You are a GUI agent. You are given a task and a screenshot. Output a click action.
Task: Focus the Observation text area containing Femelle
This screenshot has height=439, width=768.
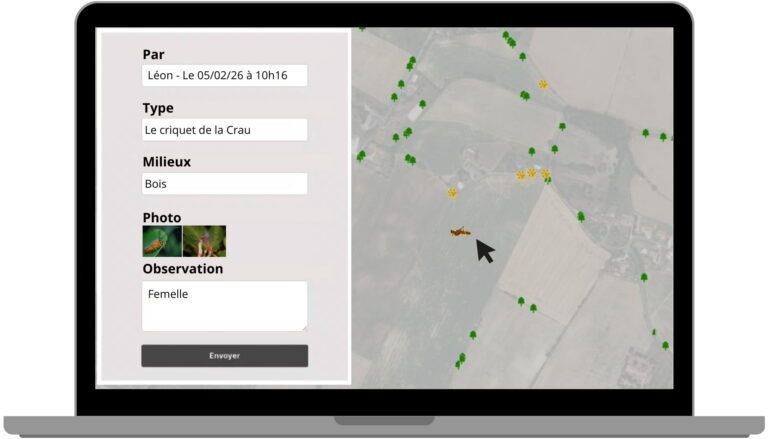point(224,305)
